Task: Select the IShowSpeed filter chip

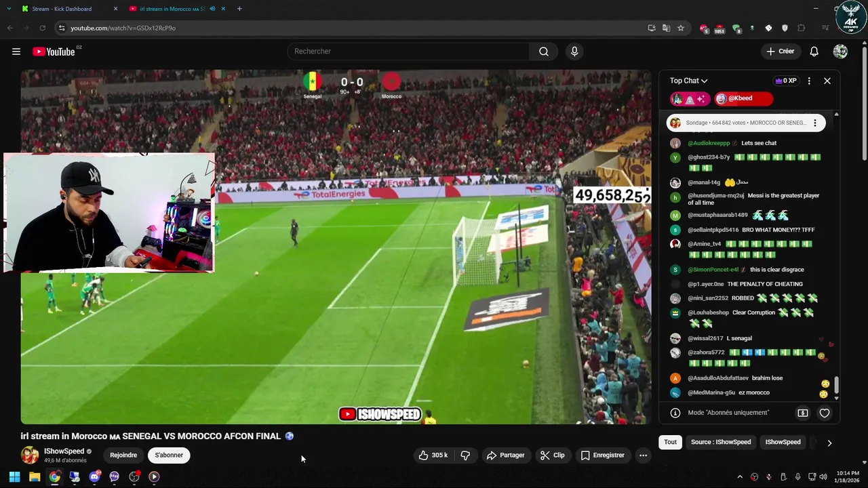Action: click(783, 442)
